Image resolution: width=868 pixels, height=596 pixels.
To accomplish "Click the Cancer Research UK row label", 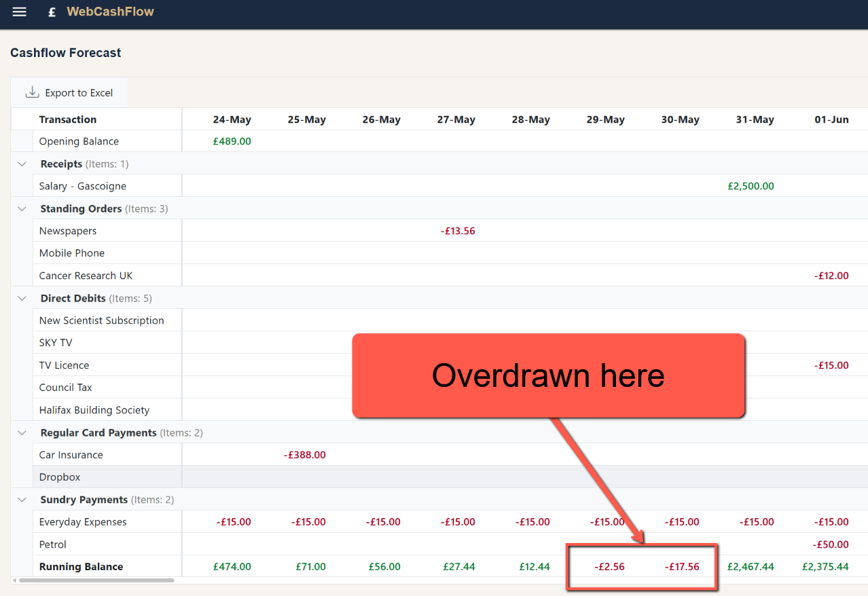I will tap(86, 276).
